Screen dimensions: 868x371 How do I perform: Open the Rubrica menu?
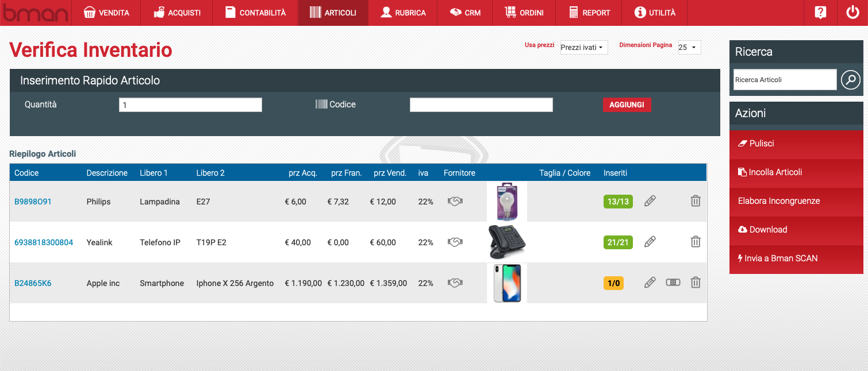[403, 13]
